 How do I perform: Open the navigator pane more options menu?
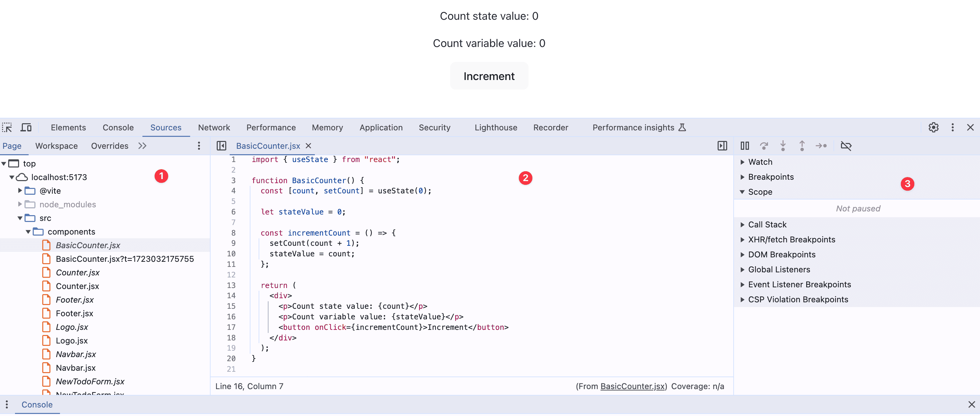[x=199, y=146]
